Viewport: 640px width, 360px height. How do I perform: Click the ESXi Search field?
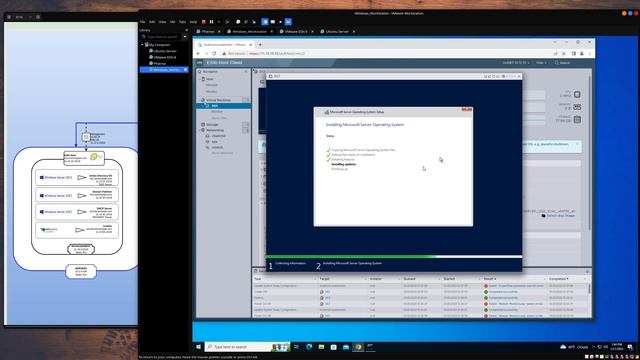click(x=563, y=63)
